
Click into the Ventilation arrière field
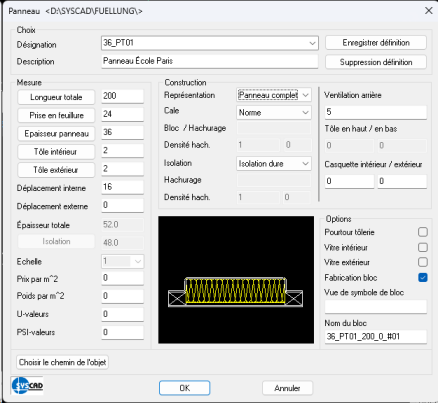click(x=376, y=112)
